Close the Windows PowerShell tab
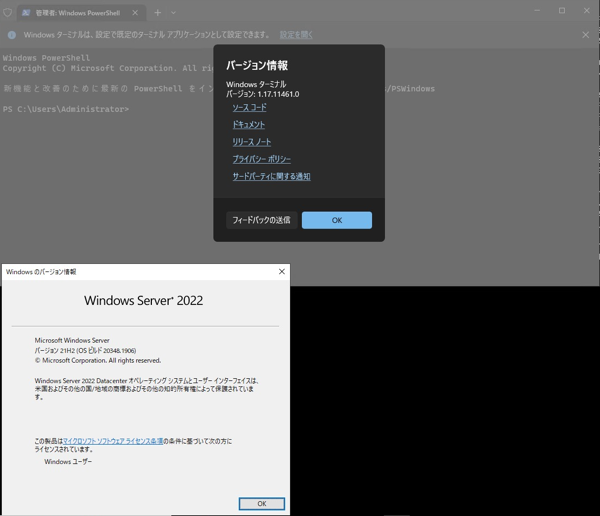This screenshot has width=600, height=516. pos(135,13)
